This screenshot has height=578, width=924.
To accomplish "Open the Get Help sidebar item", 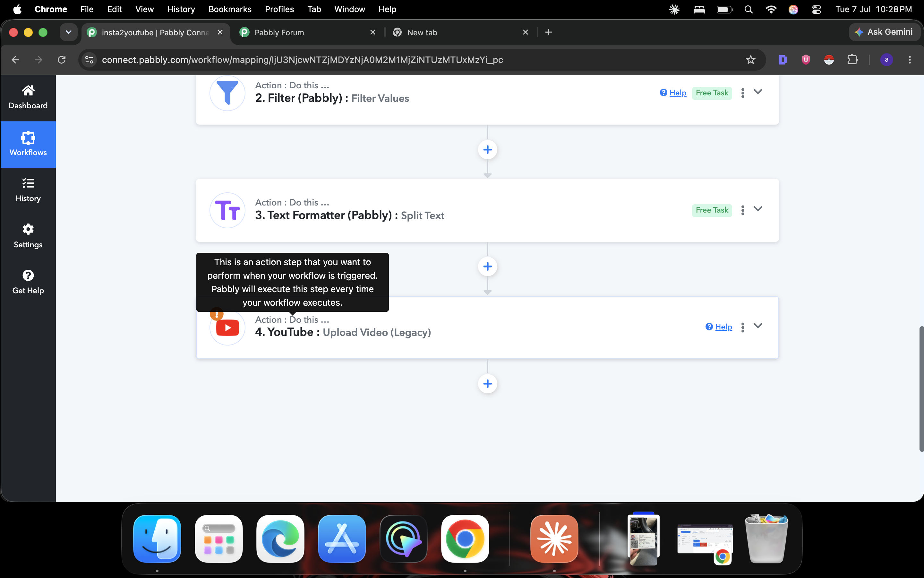I will [28, 282].
